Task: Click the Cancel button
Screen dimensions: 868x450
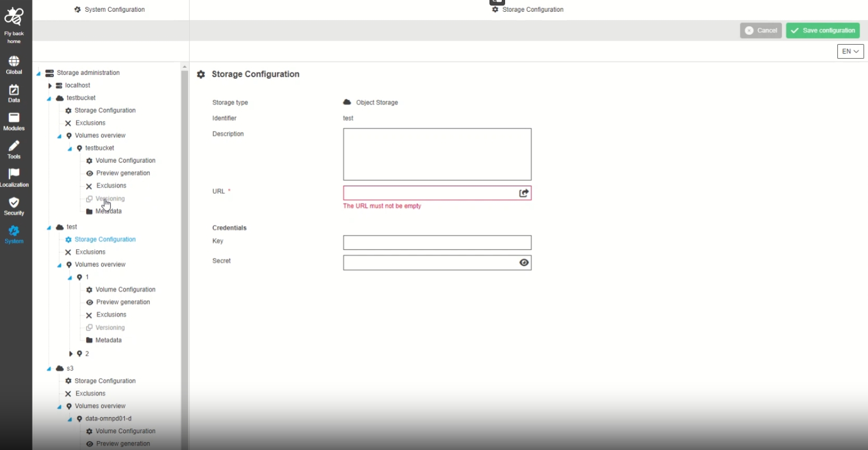Action: tap(760, 31)
